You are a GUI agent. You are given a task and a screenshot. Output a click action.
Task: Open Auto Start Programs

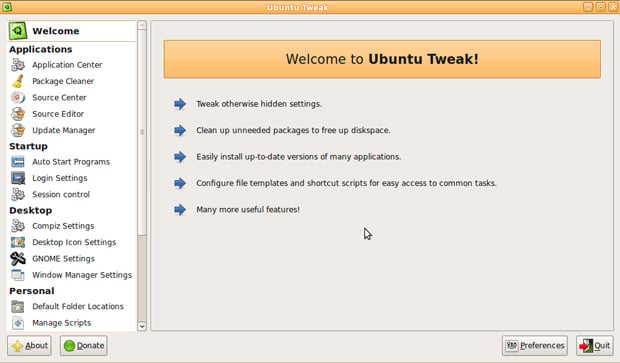(x=72, y=162)
